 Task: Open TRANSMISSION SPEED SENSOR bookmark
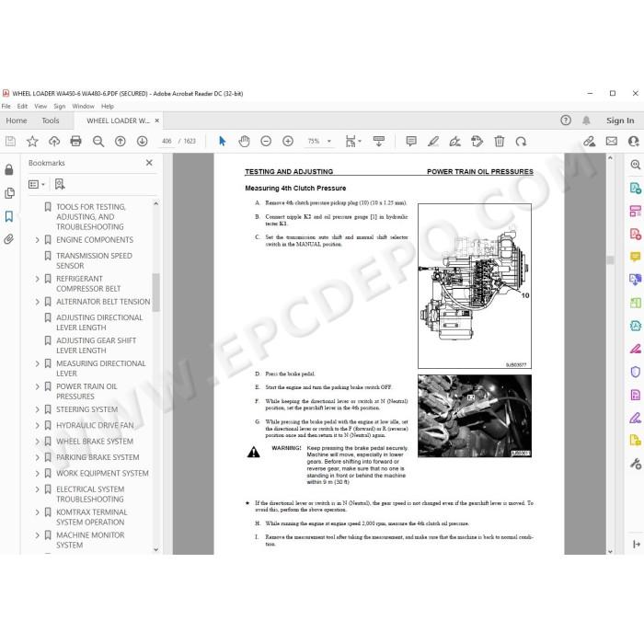(x=94, y=260)
